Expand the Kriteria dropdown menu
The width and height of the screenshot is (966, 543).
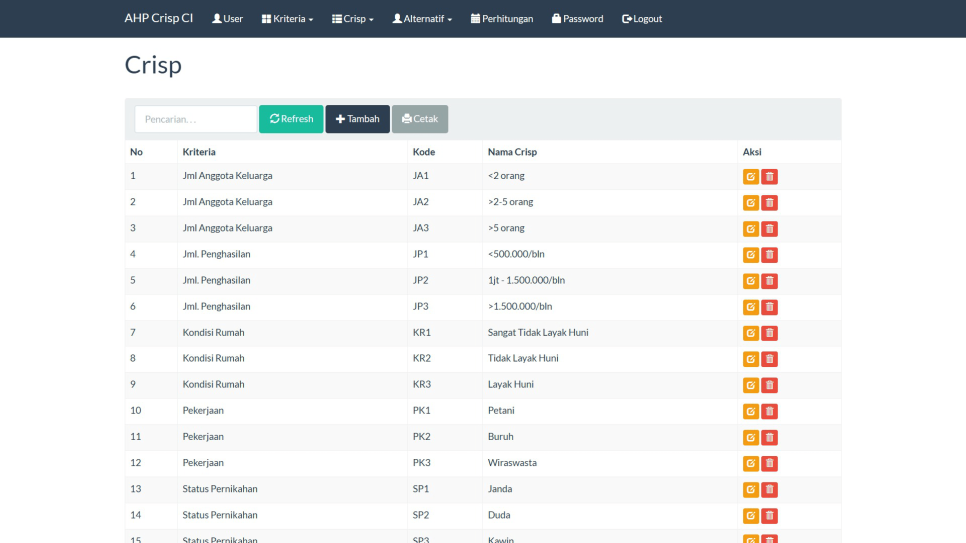click(x=287, y=19)
